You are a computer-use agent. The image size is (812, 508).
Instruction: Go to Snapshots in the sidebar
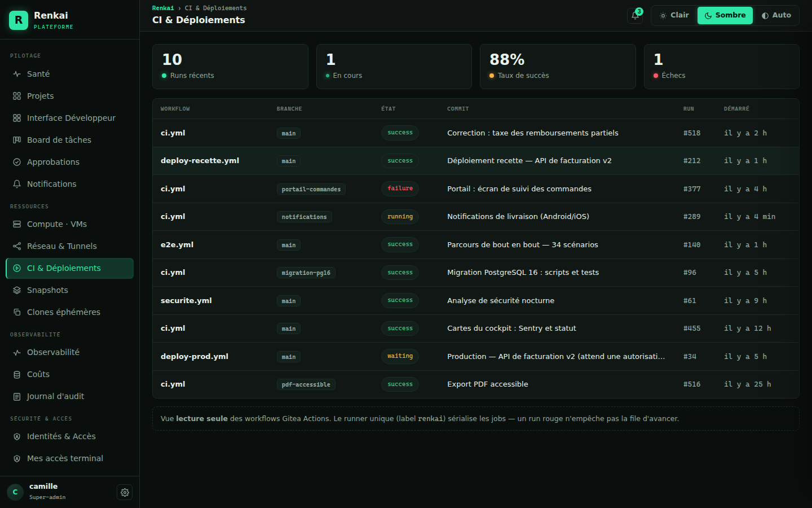point(69,290)
